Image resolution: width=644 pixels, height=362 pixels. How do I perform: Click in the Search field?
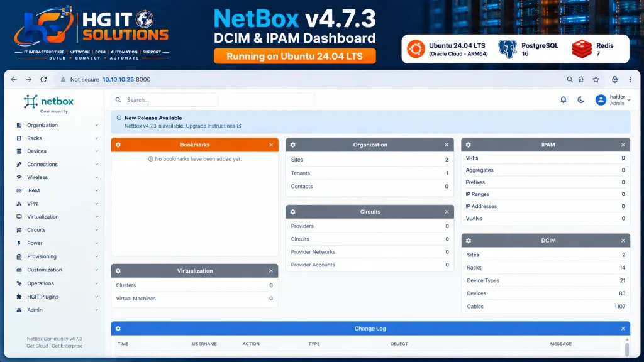164,100
